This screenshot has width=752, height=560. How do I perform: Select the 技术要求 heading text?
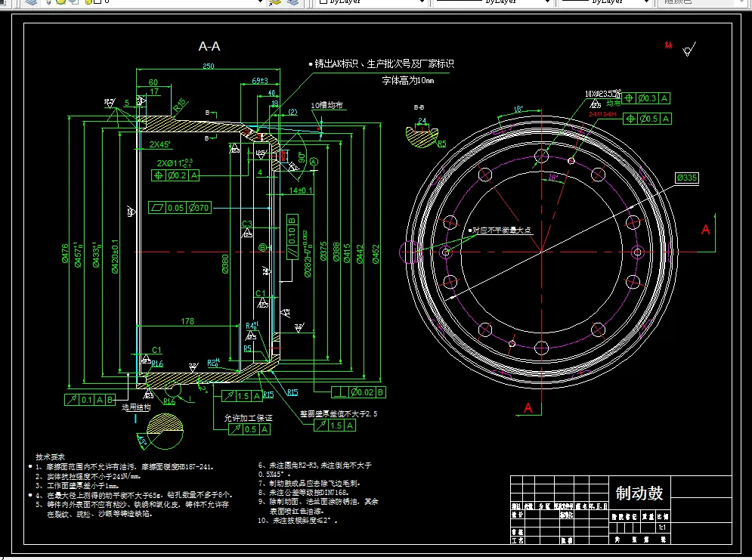tap(50, 457)
